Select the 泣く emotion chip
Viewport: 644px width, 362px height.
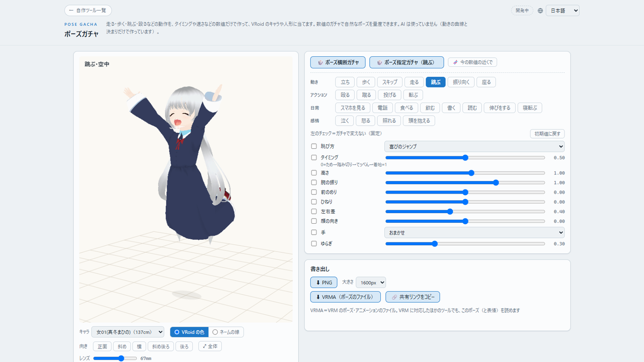pyautogui.click(x=345, y=121)
